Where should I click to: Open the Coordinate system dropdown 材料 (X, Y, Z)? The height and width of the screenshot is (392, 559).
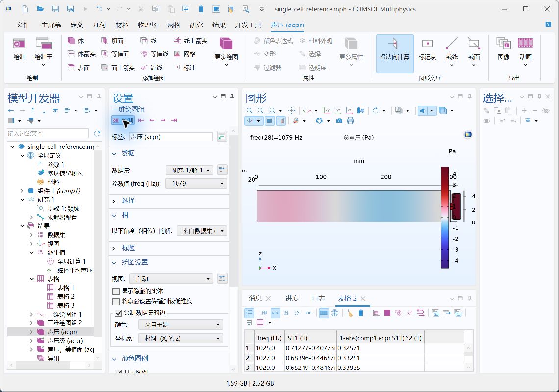tap(181, 338)
